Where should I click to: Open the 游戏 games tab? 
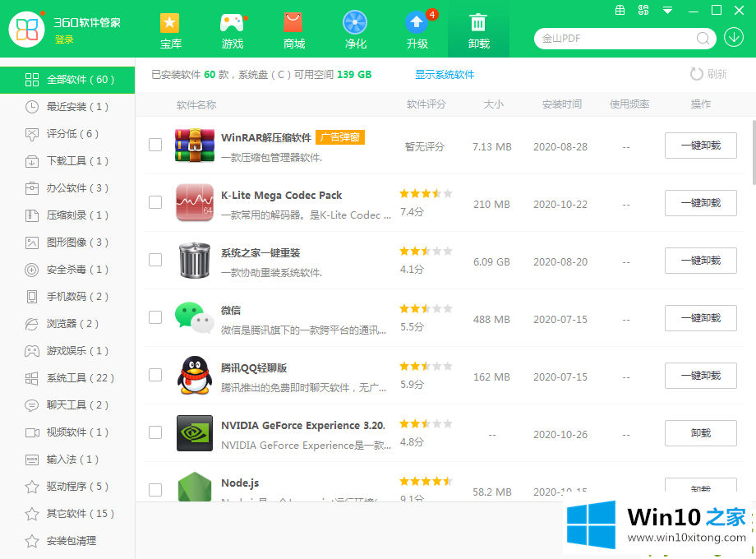(x=232, y=31)
